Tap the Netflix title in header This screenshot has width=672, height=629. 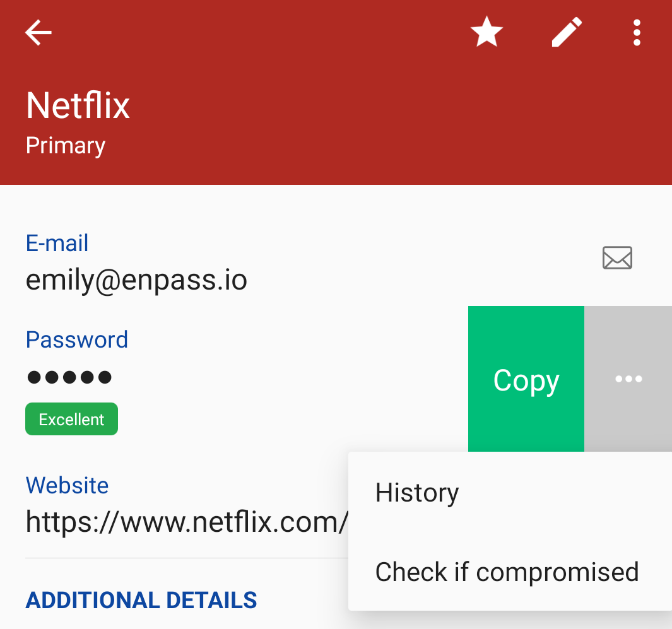78,105
